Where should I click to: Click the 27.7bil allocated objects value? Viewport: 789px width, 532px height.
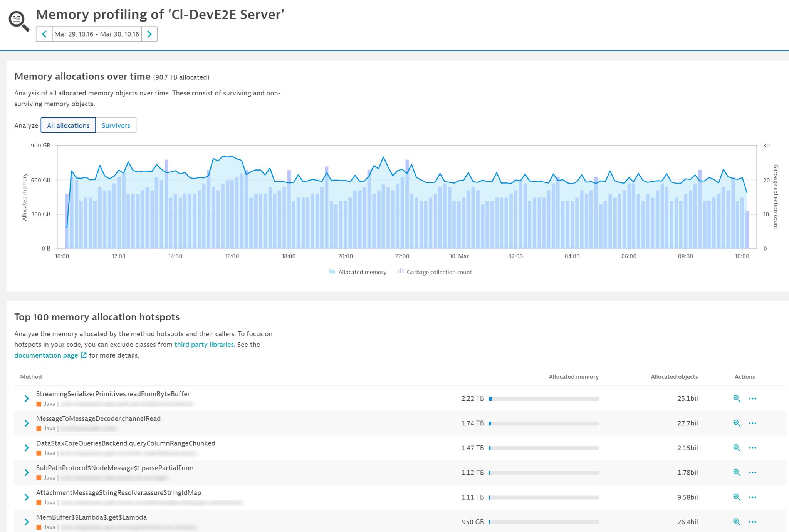tap(688, 423)
